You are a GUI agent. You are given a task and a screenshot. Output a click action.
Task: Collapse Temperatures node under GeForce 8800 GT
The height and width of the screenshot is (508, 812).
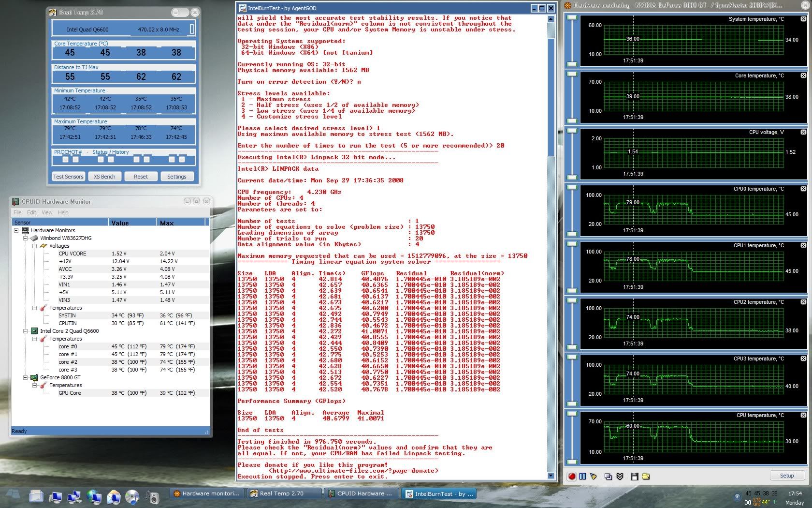pos(34,386)
